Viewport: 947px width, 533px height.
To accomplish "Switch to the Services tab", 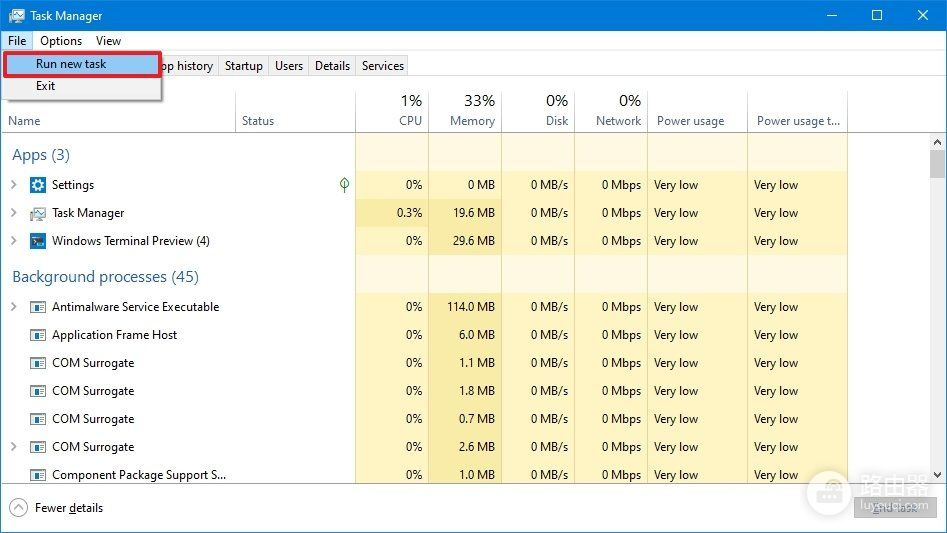I will coord(382,66).
